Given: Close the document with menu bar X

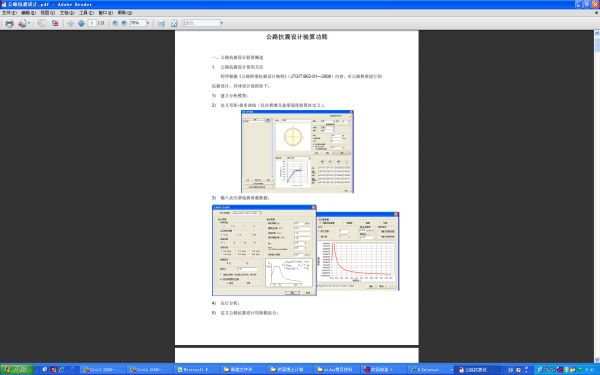Looking at the screenshot, I should 596,13.
